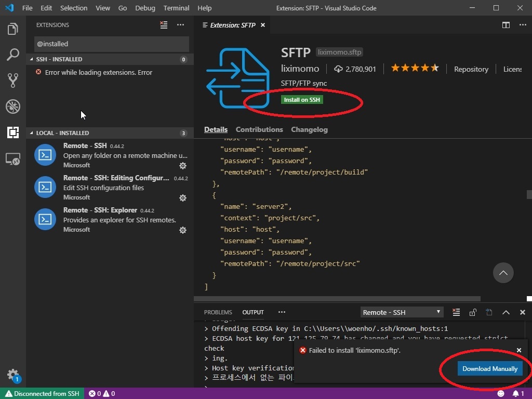This screenshot has width=532, height=399.
Task: Open gear menu for Remote - SSH: Editing Configuration
Action: coord(183,198)
